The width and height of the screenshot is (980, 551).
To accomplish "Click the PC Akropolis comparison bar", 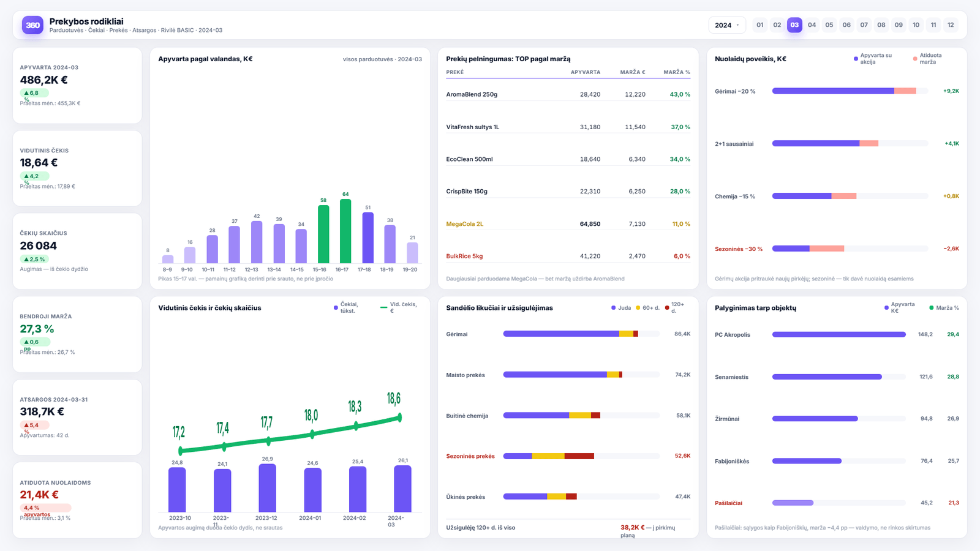I will pos(839,334).
